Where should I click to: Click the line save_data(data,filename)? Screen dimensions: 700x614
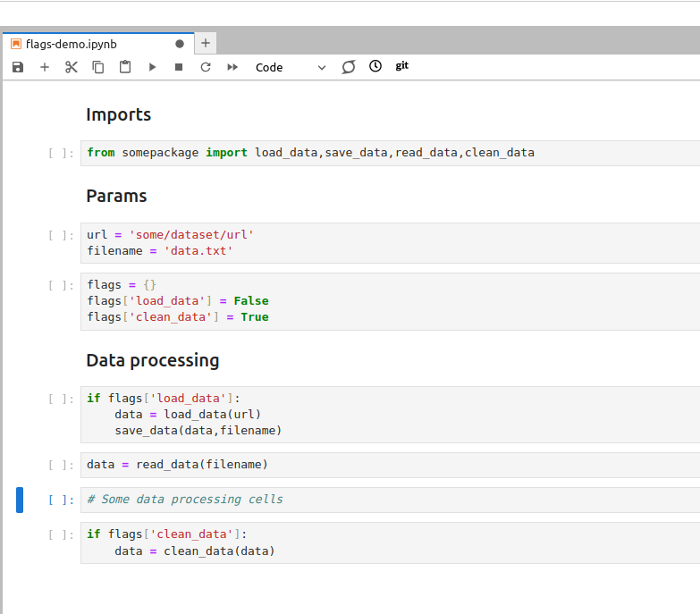pos(198,431)
